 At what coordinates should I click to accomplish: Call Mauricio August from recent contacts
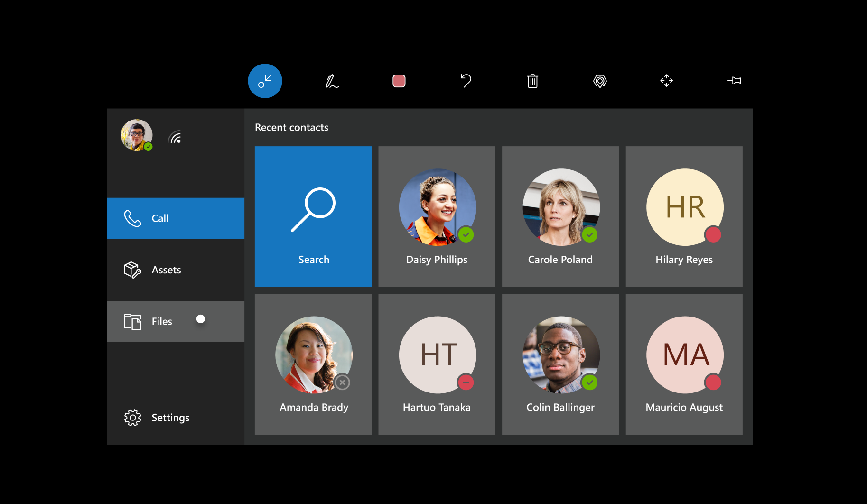[684, 364]
